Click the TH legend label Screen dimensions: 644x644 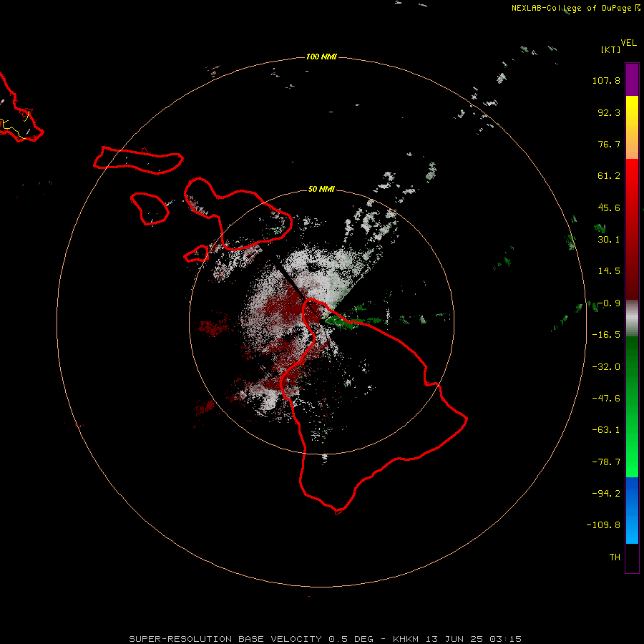[615, 557]
